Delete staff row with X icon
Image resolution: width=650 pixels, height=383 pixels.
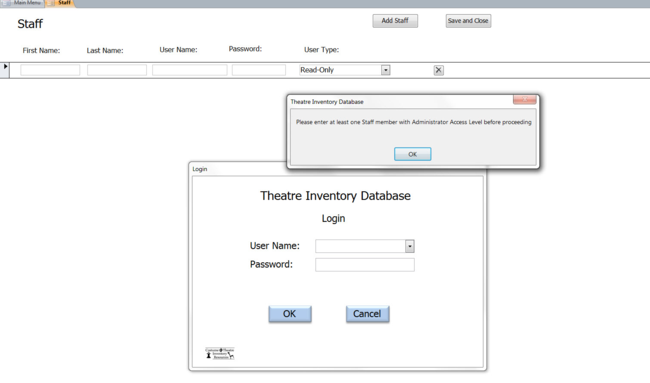point(439,70)
